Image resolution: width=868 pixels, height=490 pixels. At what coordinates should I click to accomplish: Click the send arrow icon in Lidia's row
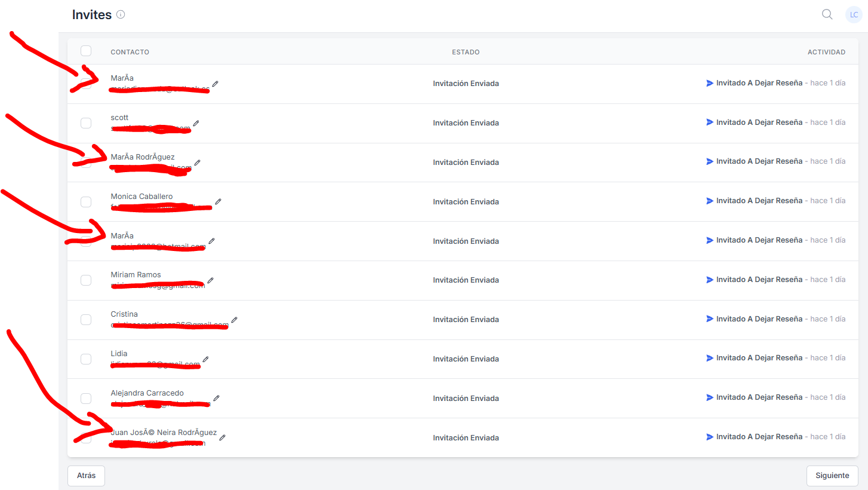coord(710,358)
